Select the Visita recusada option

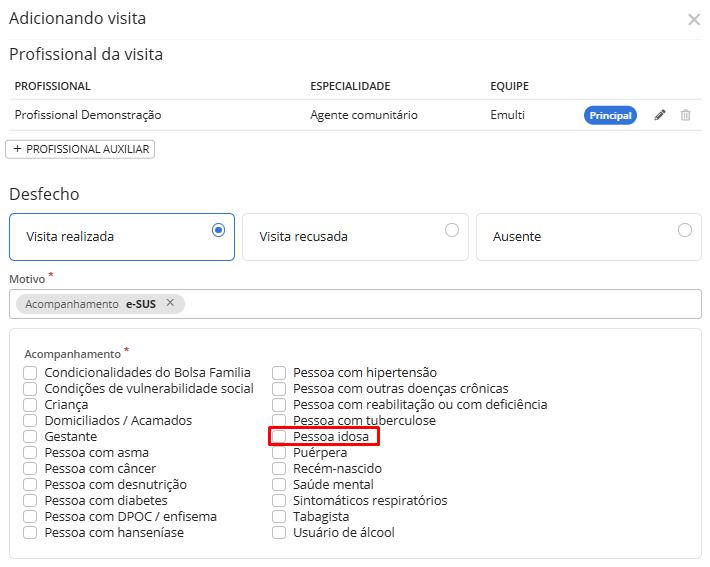[355, 237]
